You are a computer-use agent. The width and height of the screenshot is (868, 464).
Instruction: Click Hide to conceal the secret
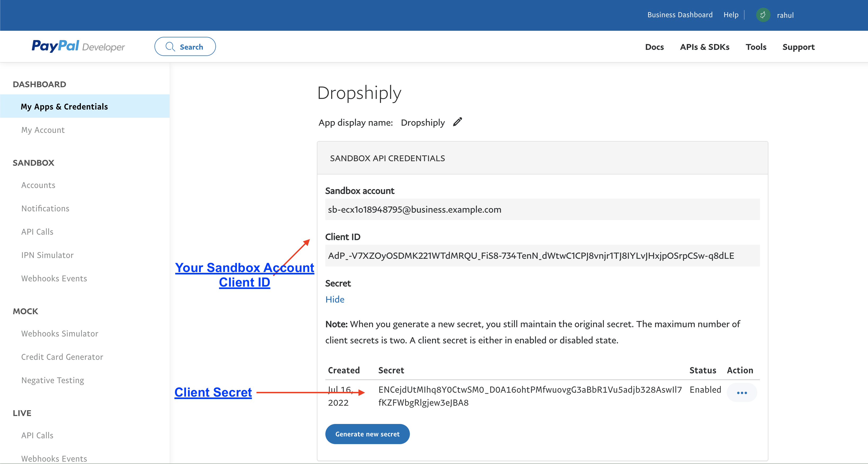coord(335,299)
